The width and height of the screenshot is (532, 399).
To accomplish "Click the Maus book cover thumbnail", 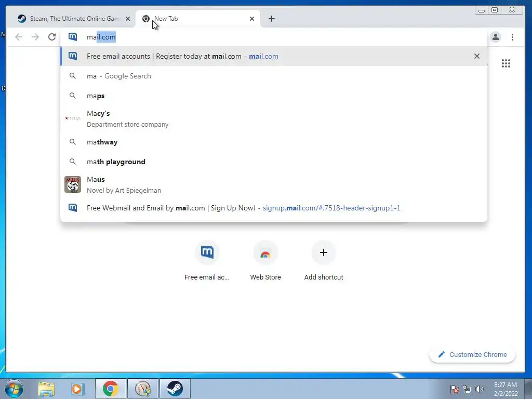I will pyautogui.click(x=73, y=184).
